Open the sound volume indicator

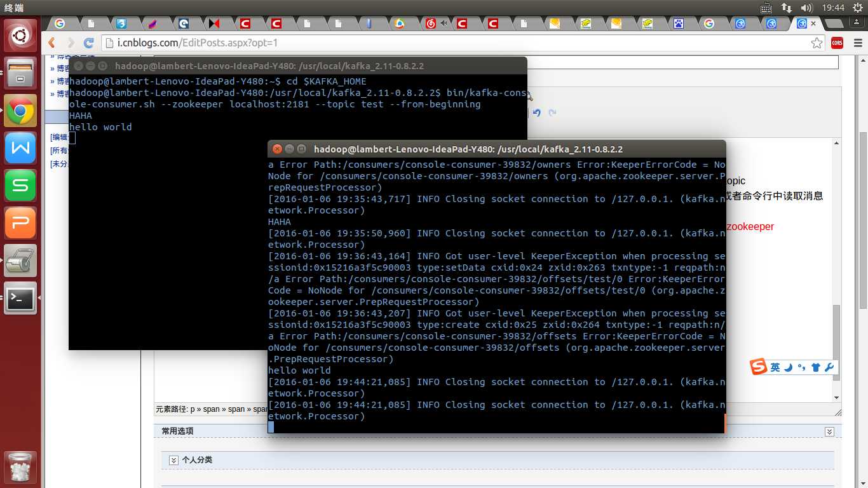(x=807, y=8)
